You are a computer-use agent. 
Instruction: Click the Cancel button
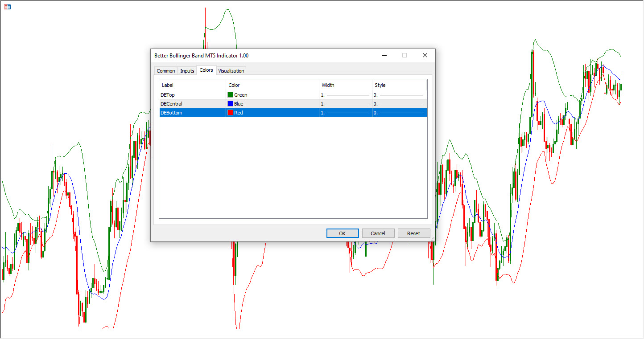pyautogui.click(x=378, y=233)
